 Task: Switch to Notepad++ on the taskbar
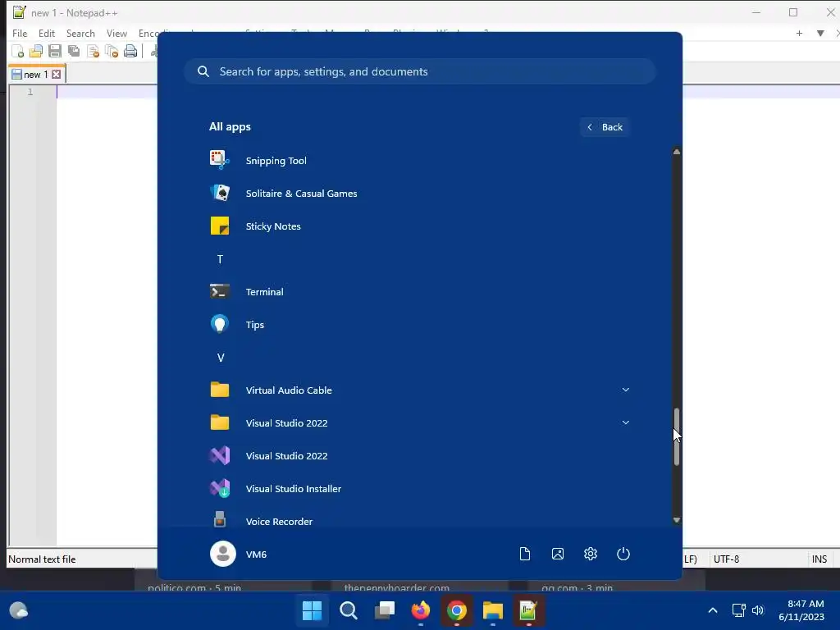click(528, 610)
